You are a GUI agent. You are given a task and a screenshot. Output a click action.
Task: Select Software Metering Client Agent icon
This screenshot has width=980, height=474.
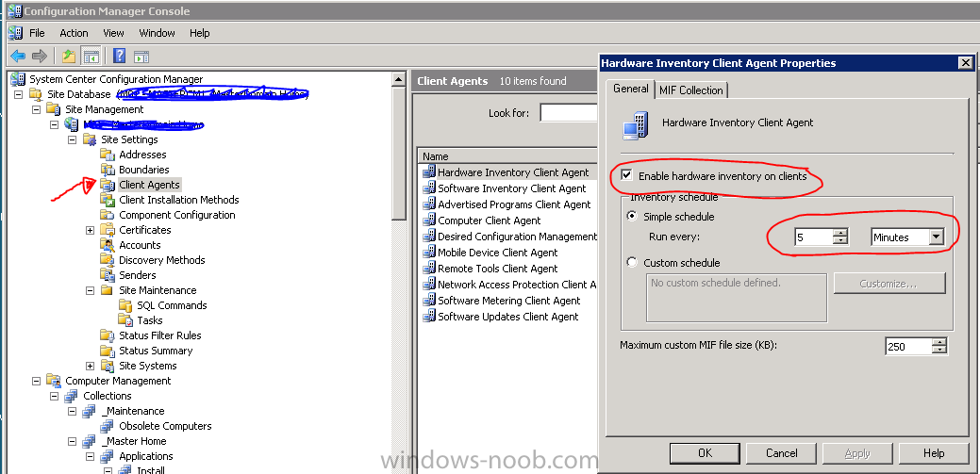429,301
